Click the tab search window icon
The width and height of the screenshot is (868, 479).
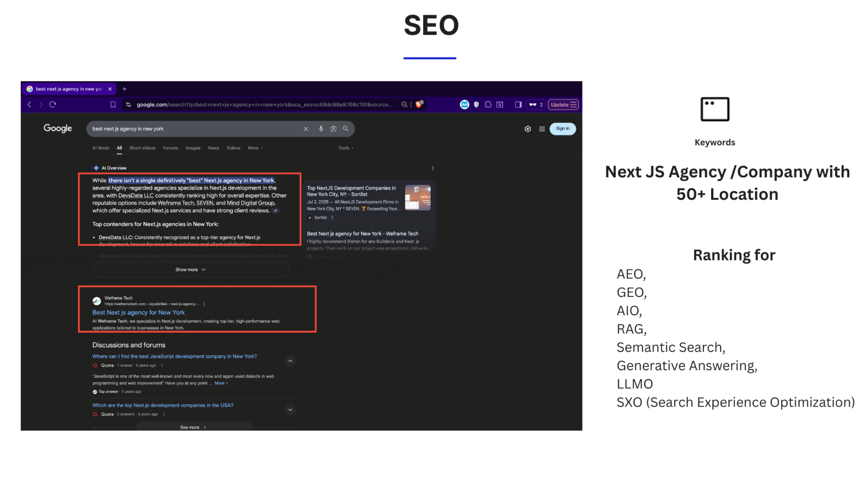coord(500,105)
